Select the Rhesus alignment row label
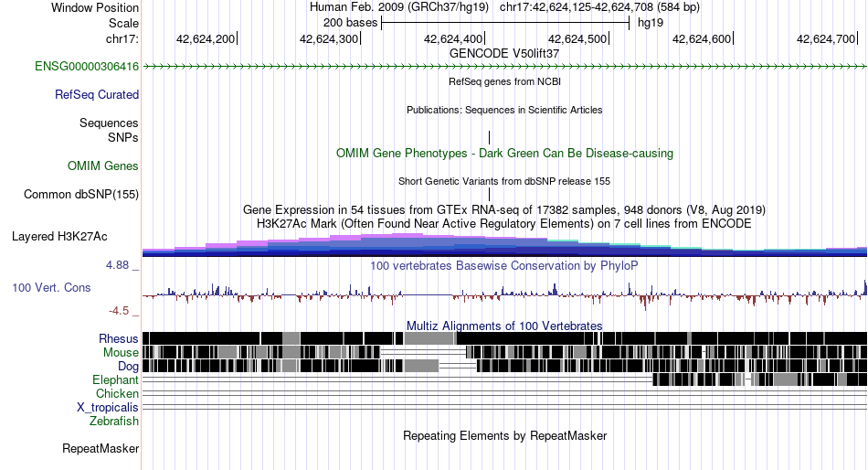 pyautogui.click(x=119, y=338)
